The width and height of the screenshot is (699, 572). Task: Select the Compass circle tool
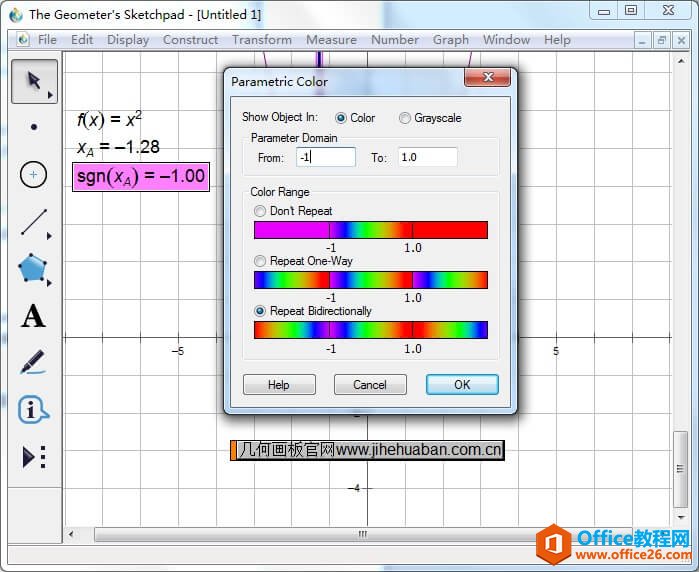pyautogui.click(x=33, y=174)
